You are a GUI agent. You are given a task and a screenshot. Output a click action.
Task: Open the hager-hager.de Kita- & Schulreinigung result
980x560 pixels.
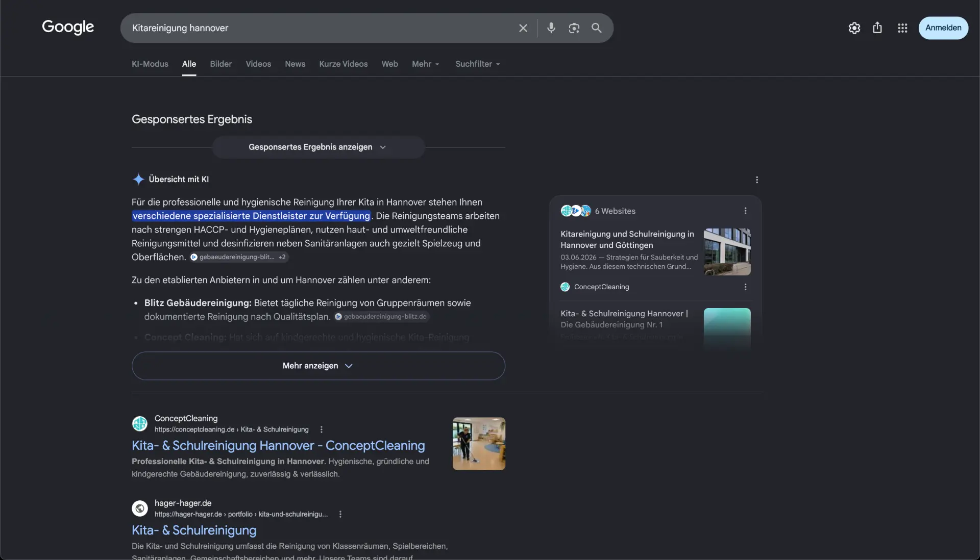click(x=194, y=530)
